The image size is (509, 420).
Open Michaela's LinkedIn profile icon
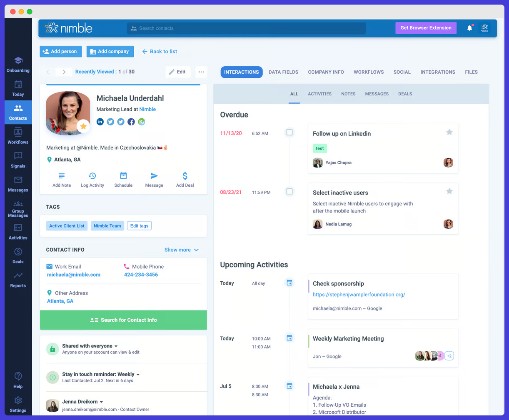100,122
